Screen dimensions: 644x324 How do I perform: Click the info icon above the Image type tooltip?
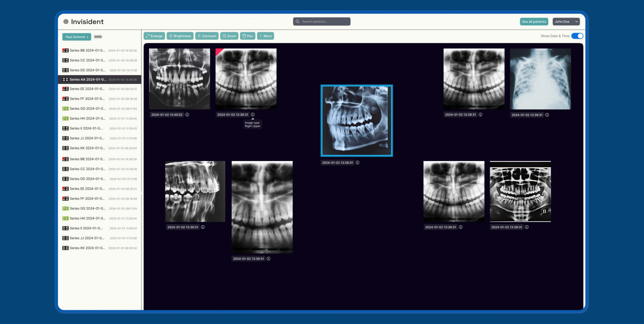253,115
